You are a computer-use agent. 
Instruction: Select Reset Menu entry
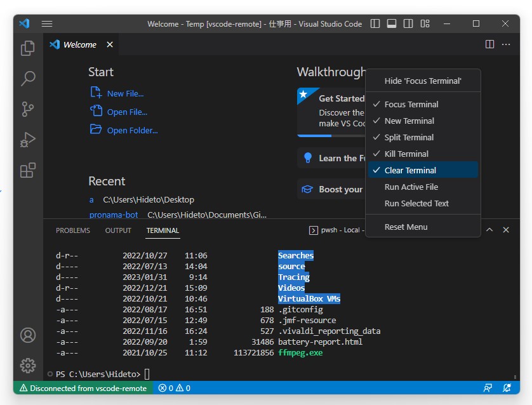423,227
